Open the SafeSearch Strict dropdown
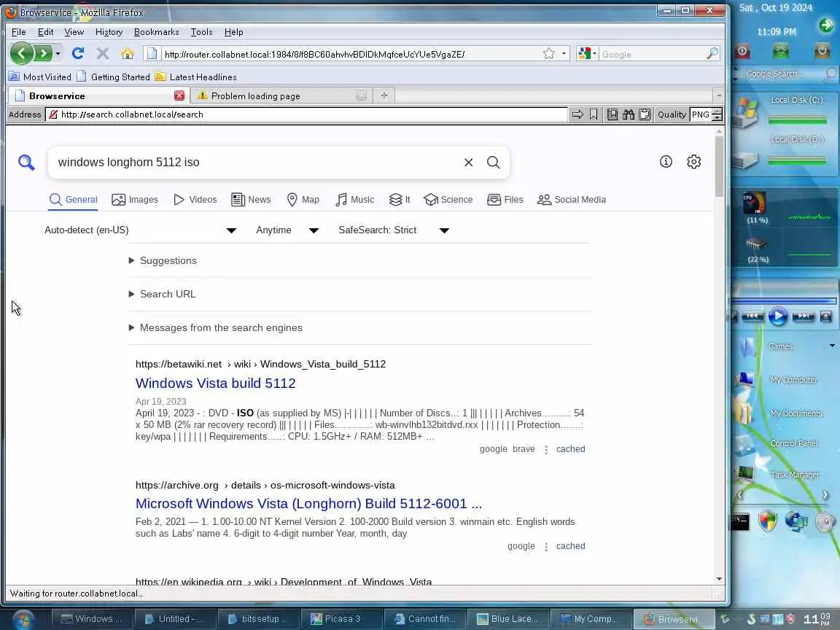Image resolution: width=840 pixels, height=630 pixels. tap(394, 230)
